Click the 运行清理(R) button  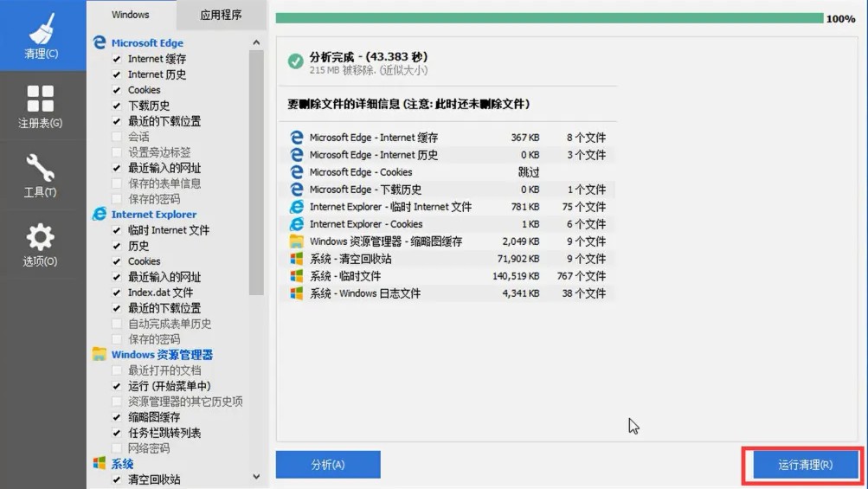click(x=805, y=465)
